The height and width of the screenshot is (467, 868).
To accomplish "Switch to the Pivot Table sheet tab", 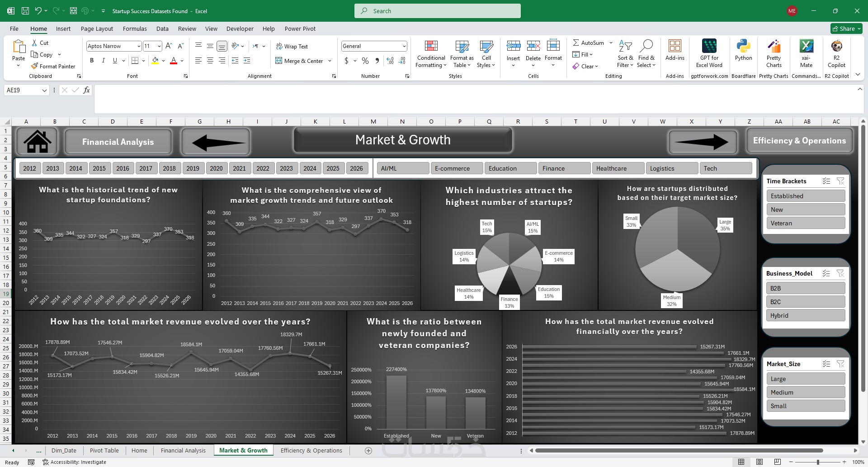I will pos(104,451).
